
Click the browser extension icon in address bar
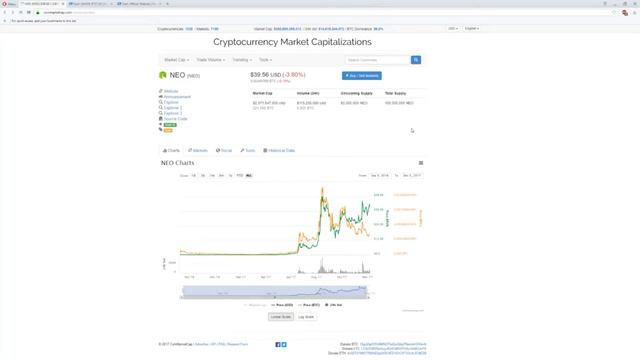tap(625, 13)
